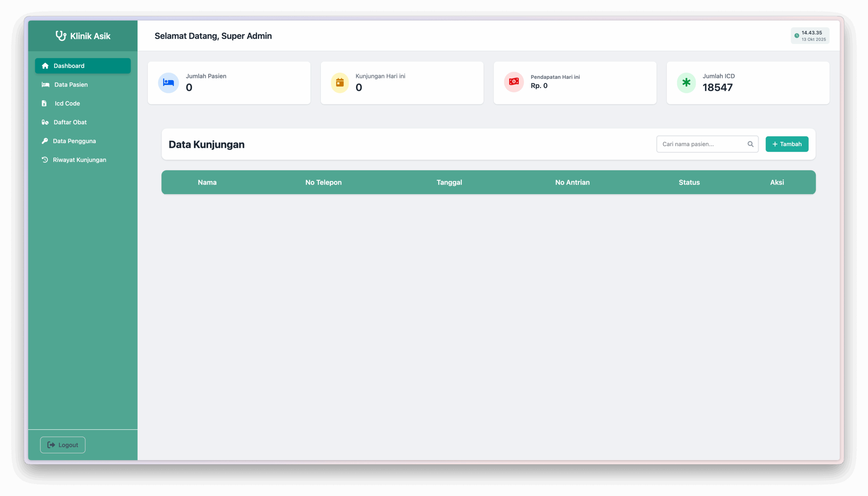Click the magnifier search icon
The image size is (868, 496).
tap(750, 144)
